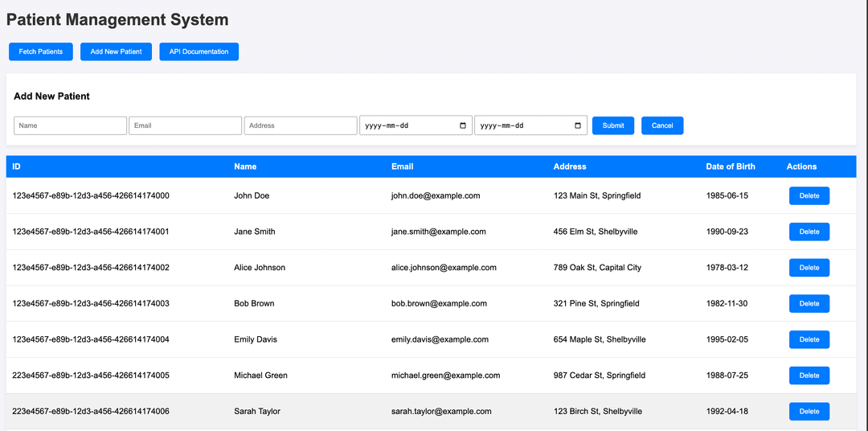Click the Address column header
This screenshot has height=431, width=868.
pos(570,166)
